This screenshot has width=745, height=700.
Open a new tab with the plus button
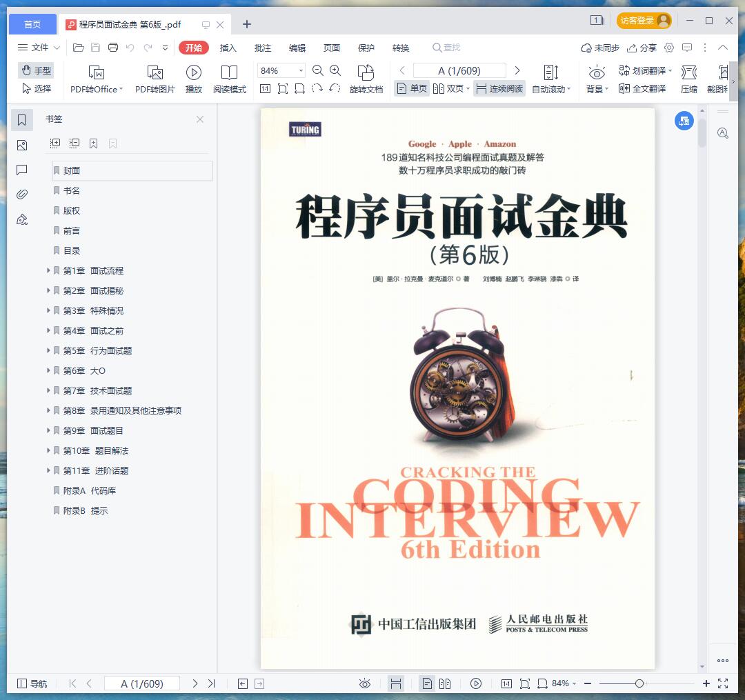click(x=246, y=23)
